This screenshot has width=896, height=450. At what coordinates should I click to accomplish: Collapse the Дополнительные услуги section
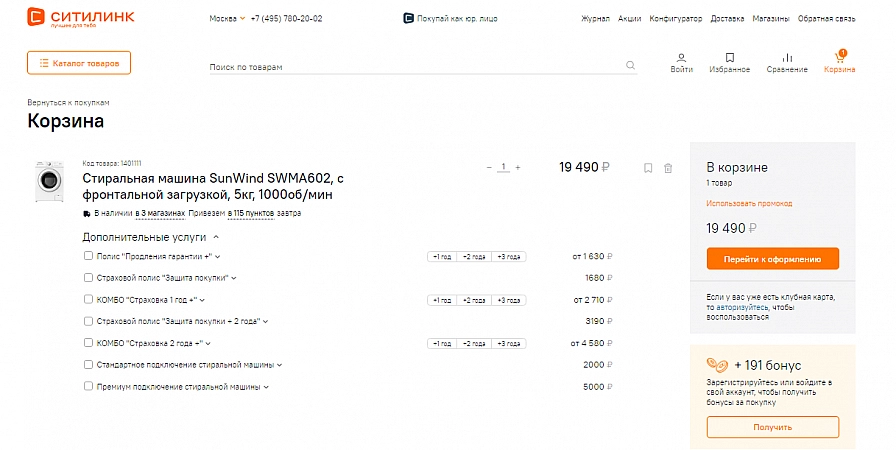(216, 237)
